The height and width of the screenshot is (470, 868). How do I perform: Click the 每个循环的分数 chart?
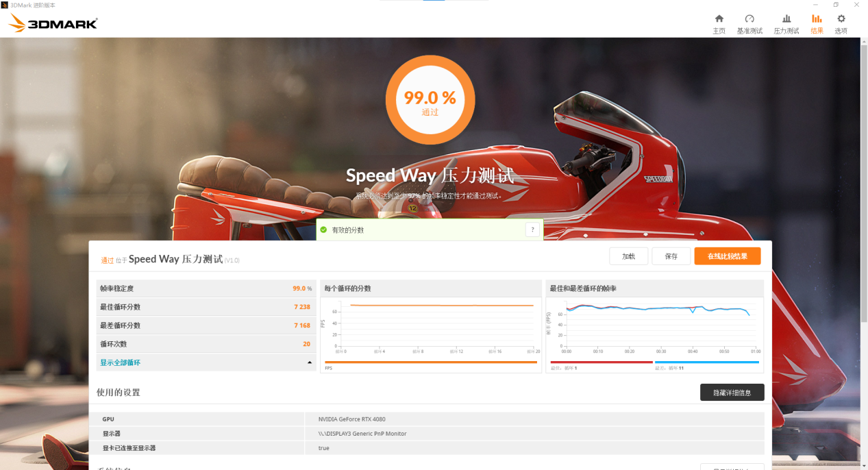point(431,326)
